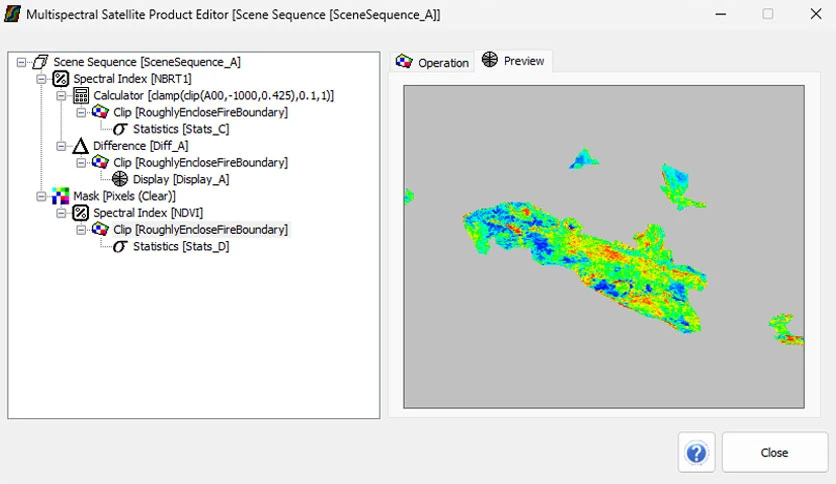Open help with the question mark button
The image size is (836, 484).
pyautogui.click(x=696, y=453)
